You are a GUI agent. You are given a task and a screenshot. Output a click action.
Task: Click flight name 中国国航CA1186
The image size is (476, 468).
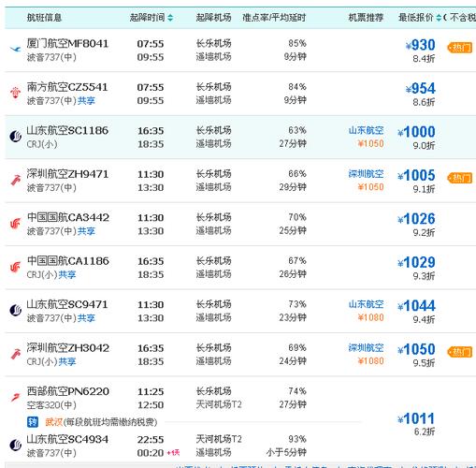(x=68, y=261)
